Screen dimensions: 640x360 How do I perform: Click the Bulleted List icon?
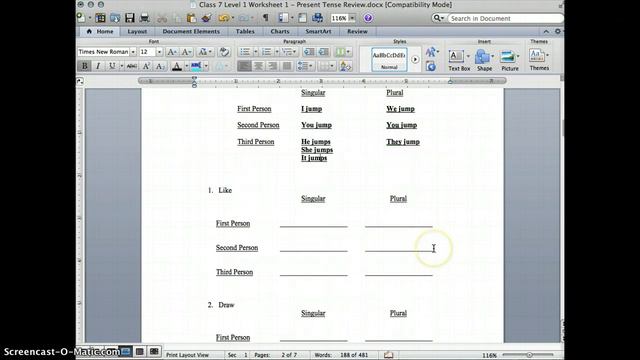point(245,52)
